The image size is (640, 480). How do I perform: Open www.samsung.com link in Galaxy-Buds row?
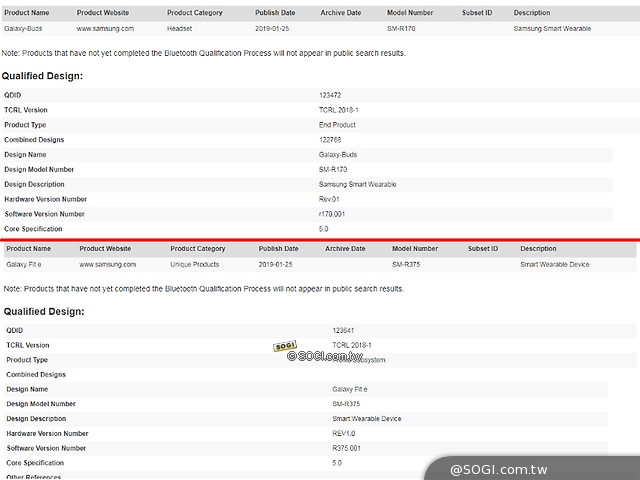coord(105,29)
